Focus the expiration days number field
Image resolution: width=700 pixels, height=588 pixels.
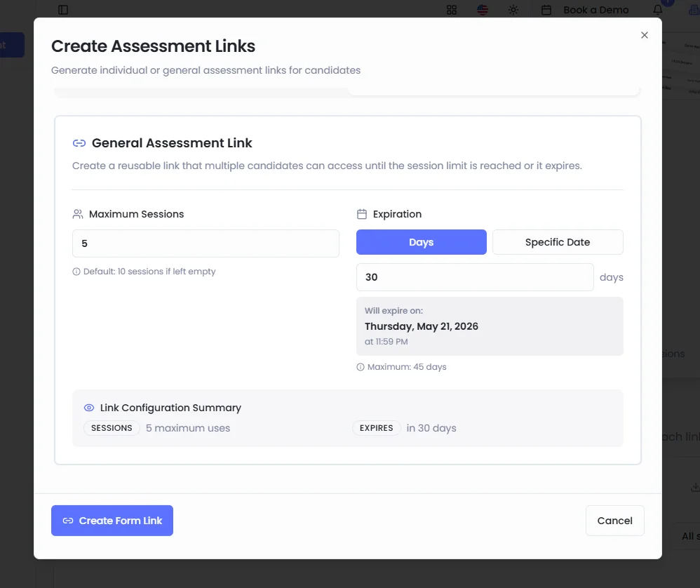pos(475,277)
